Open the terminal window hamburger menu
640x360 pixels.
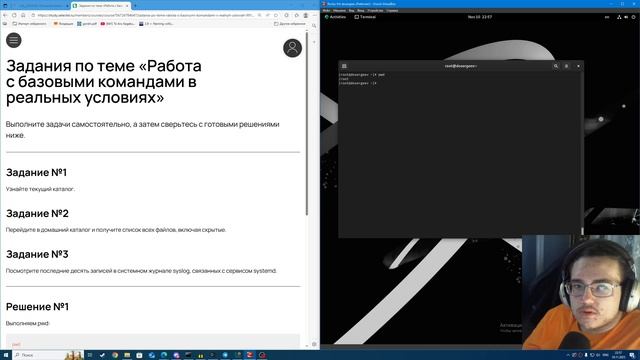tap(566, 66)
